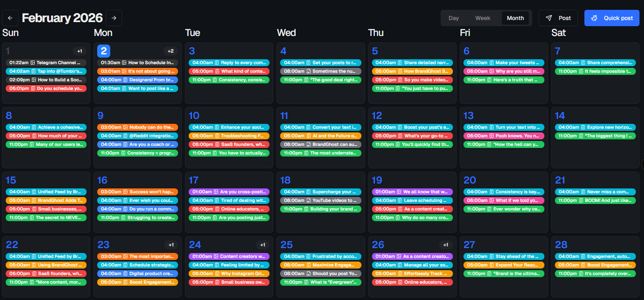
Task: Go to previous month with left arrow
Action: tap(10, 18)
